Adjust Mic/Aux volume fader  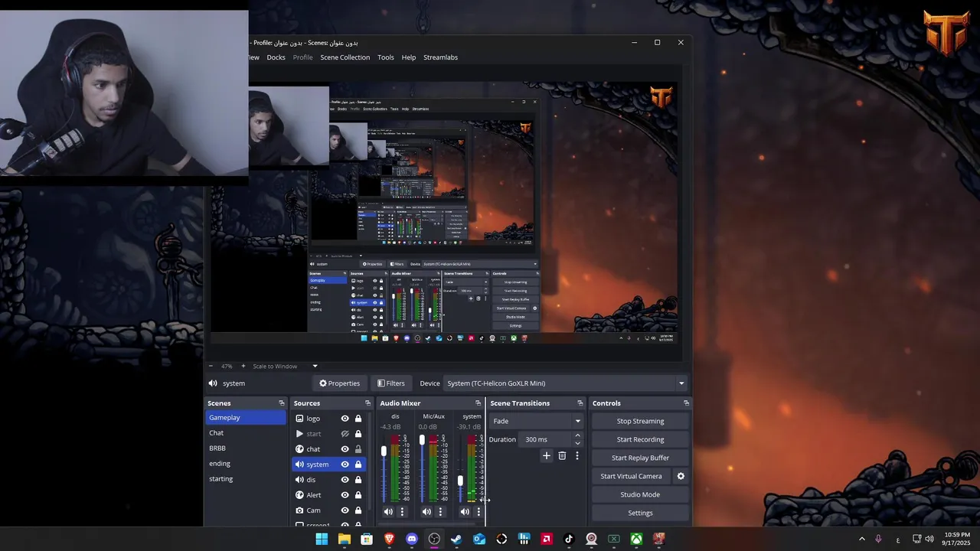click(422, 440)
